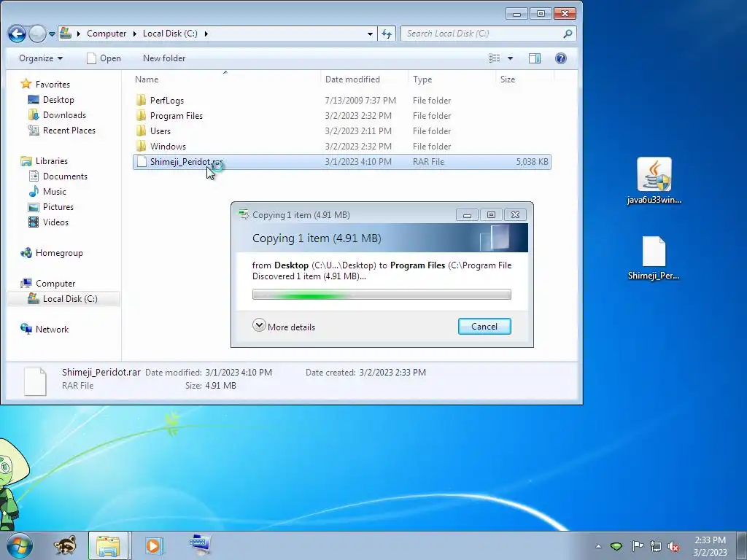Select the Shimeji_Peridot.rar file row
Screen dimensions: 747x560
(341, 161)
